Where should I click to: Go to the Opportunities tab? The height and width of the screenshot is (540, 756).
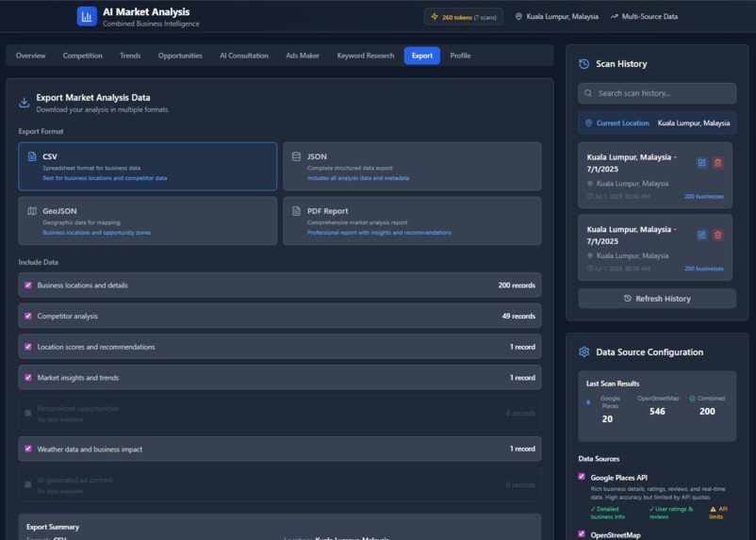180,56
